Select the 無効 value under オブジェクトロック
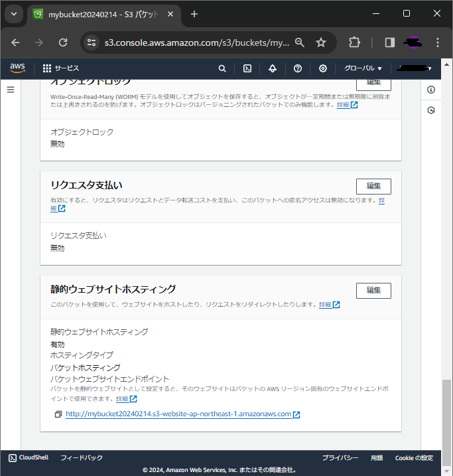Screen dimensions: 453x476 pyautogui.click(x=58, y=144)
